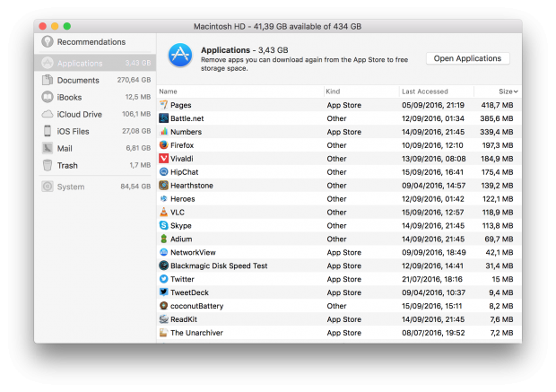Click VLC's 118,9 MB size
The image size is (556, 392).
[498, 212]
